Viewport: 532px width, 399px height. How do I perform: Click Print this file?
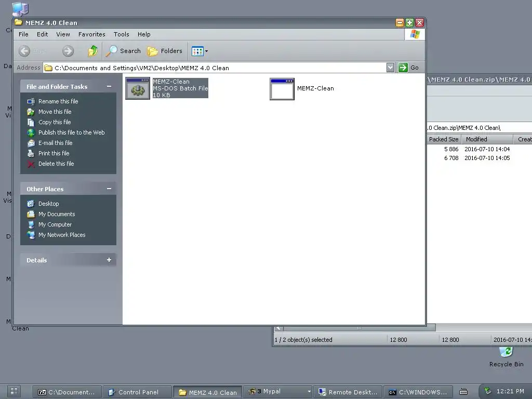point(54,153)
